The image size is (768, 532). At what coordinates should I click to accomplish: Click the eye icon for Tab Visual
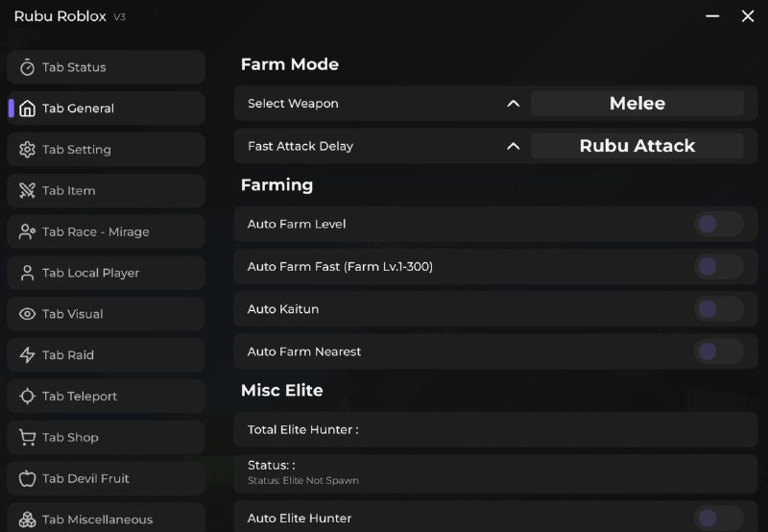(27, 314)
